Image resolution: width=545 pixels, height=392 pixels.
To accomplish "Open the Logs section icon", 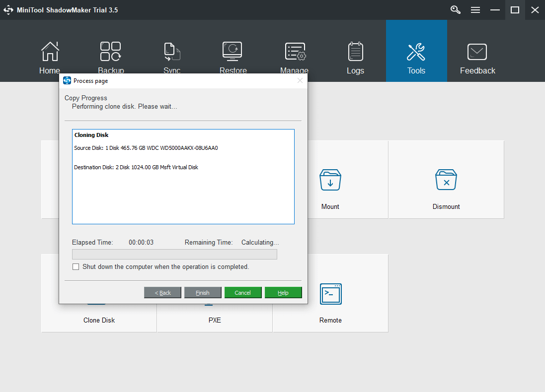I will coord(355,52).
